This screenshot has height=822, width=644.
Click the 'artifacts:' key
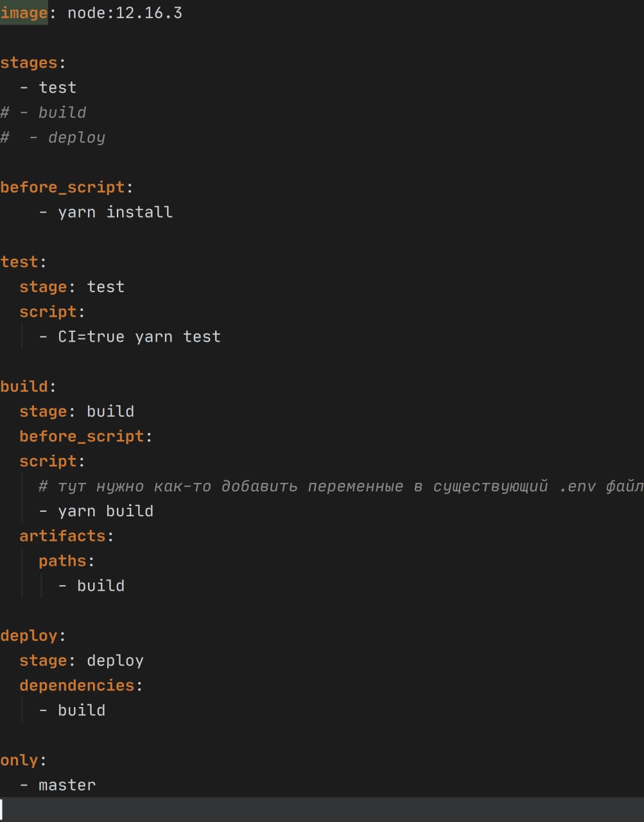tap(67, 536)
